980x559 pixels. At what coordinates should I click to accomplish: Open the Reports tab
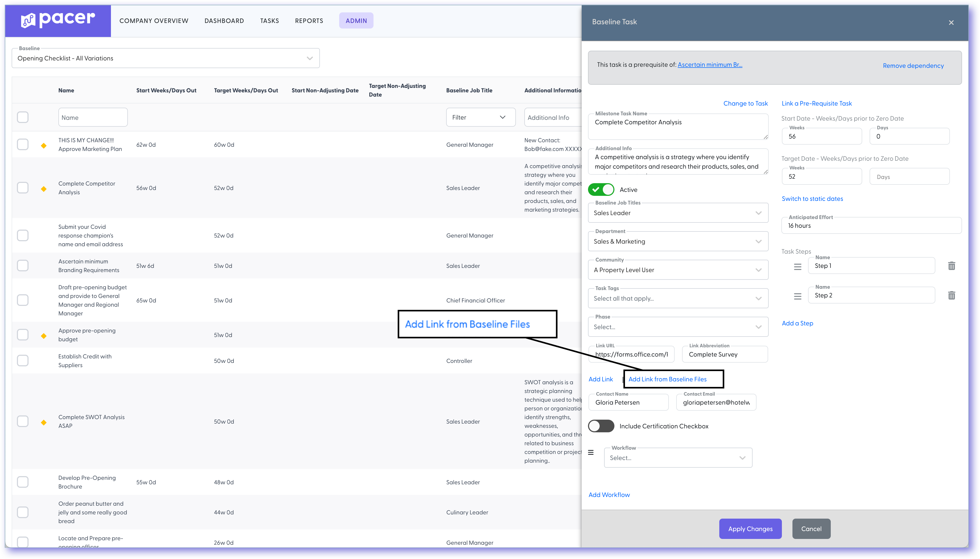pos(309,21)
